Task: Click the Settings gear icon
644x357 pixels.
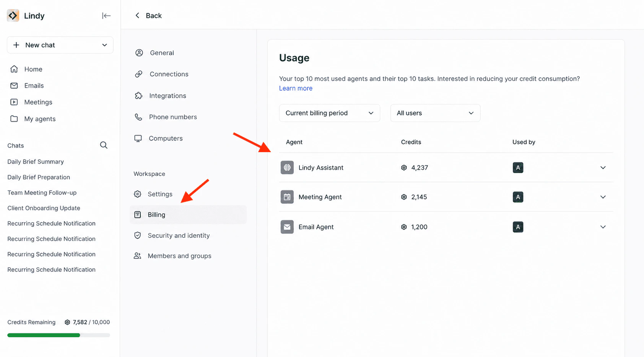Action: pos(138,194)
